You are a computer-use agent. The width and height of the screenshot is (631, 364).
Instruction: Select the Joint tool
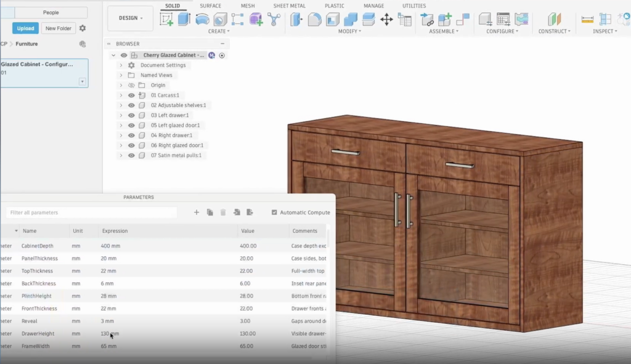pos(463,19)
